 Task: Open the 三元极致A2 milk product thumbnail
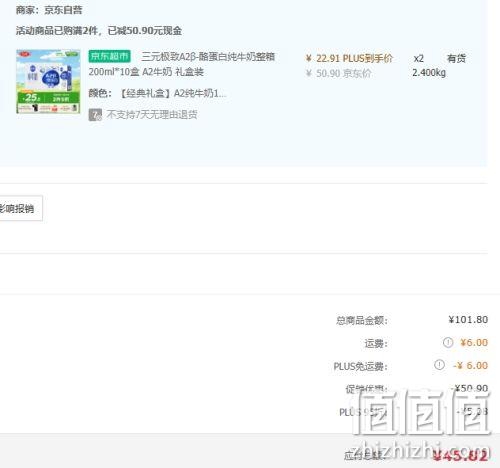pos(48,82)
